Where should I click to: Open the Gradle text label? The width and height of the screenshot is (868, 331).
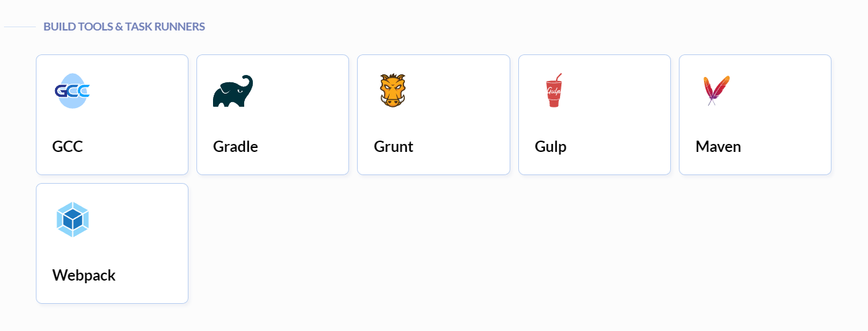click(x=236, y=147)
